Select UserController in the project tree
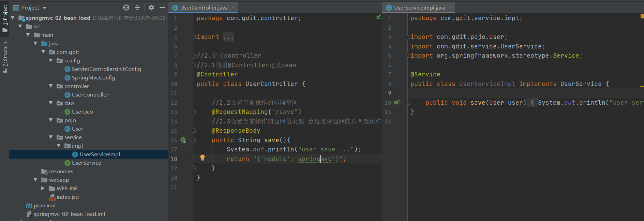 click(90, 95)
